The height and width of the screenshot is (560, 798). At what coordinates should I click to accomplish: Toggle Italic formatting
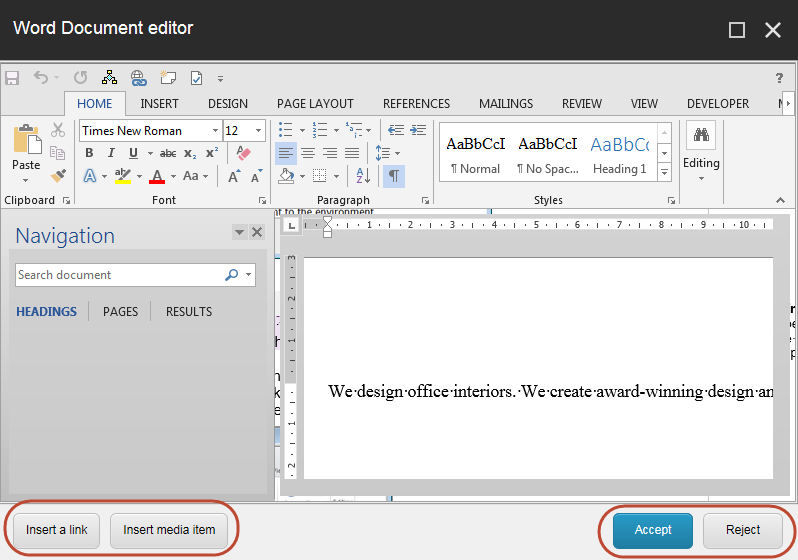111,153
